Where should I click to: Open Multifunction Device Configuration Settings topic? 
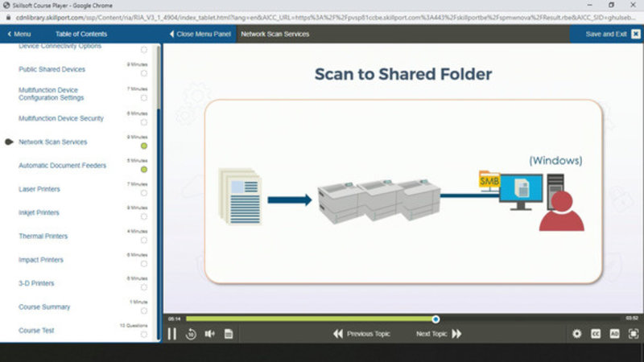click(51, 94)
